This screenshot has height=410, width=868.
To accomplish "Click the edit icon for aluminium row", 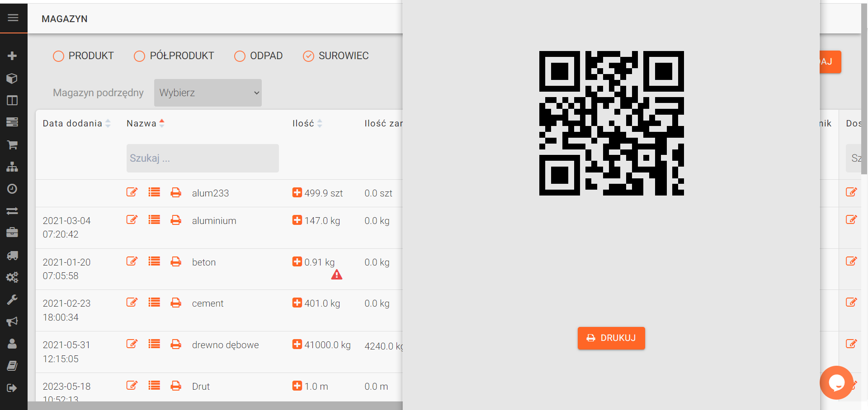I will tap(132, 220).
